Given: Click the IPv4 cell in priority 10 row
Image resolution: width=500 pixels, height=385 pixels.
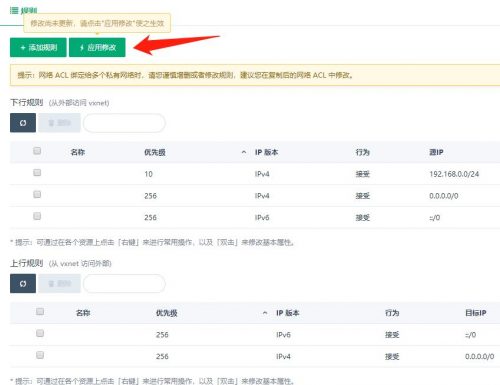Looking at the screenshot, I should click(x=262, y=174).
